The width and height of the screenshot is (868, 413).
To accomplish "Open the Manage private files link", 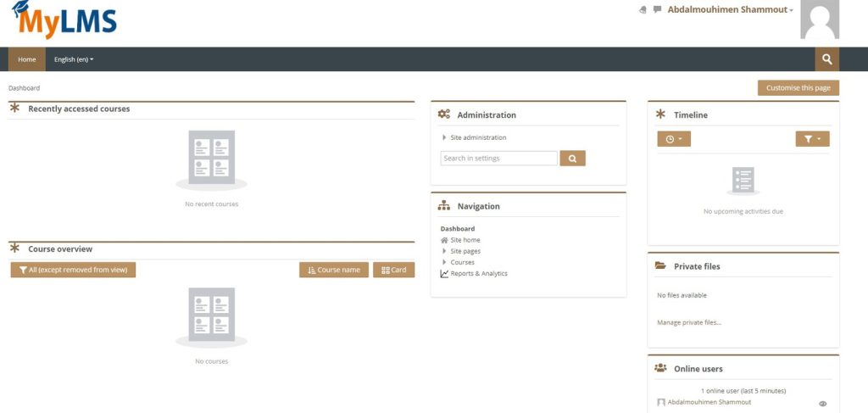I will 688,322.
